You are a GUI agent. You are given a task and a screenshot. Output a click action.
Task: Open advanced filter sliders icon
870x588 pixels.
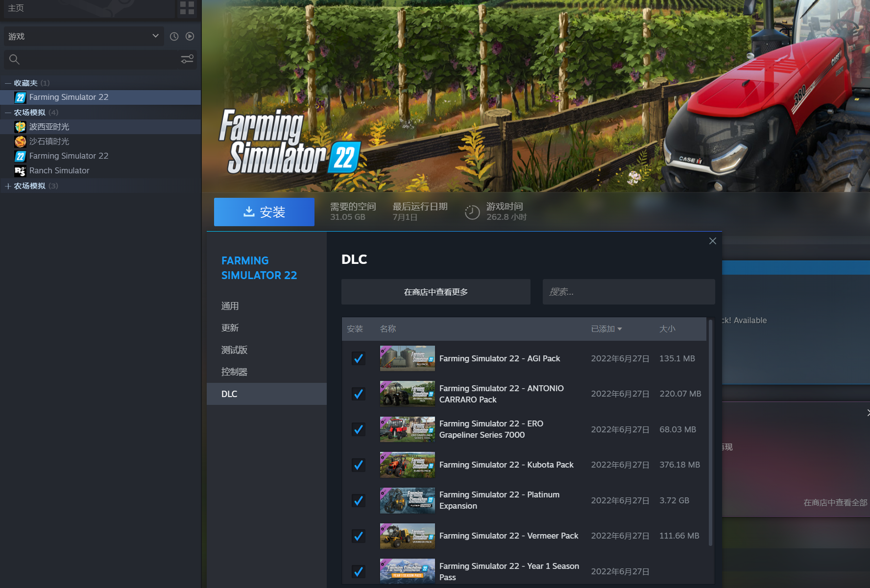coord(187,59)
